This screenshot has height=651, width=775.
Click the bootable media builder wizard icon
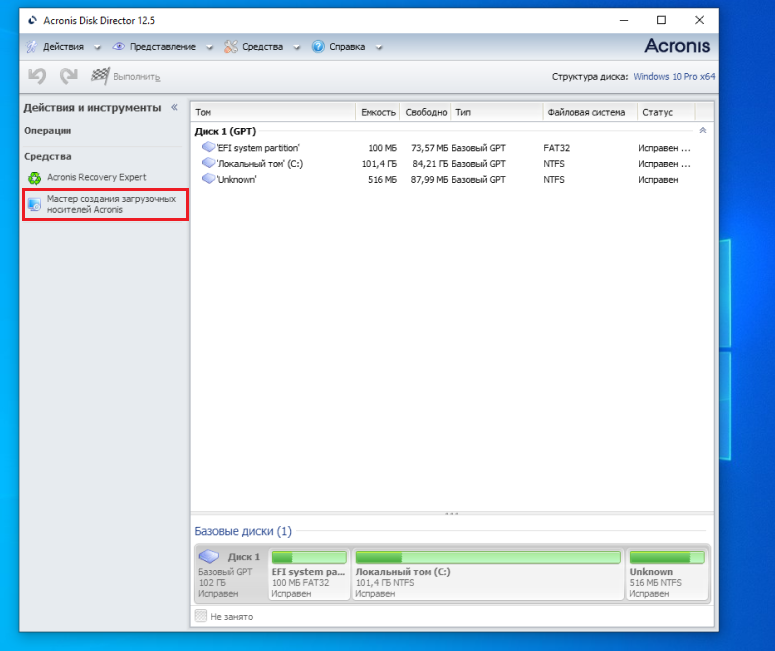coord(34,204)
